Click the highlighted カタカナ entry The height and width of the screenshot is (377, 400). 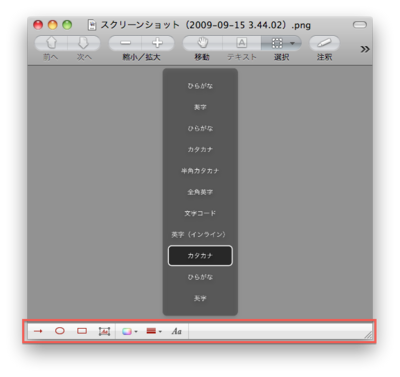pos(200,256)
